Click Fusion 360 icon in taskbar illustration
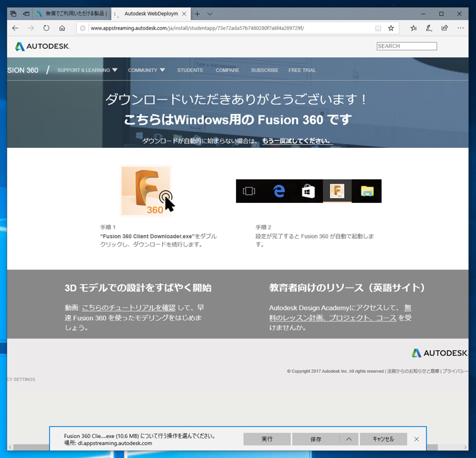The image size is (476, 458). coord(337,191)
